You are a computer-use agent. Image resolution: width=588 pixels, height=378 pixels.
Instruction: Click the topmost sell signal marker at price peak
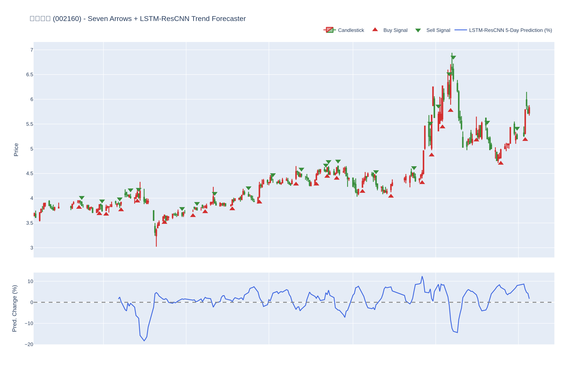453,57
